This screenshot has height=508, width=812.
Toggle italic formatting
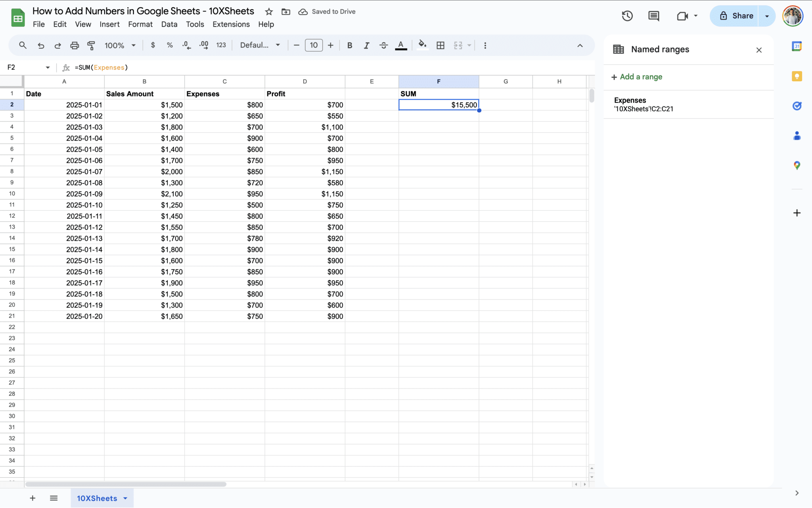(366, 45)
